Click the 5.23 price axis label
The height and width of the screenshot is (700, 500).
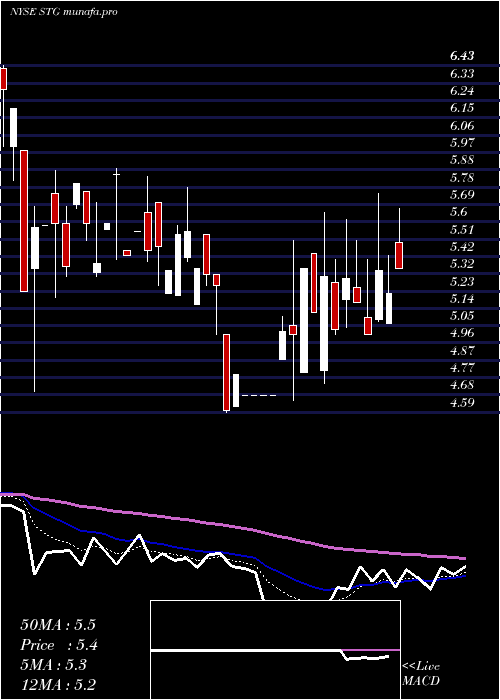point(462,281)
